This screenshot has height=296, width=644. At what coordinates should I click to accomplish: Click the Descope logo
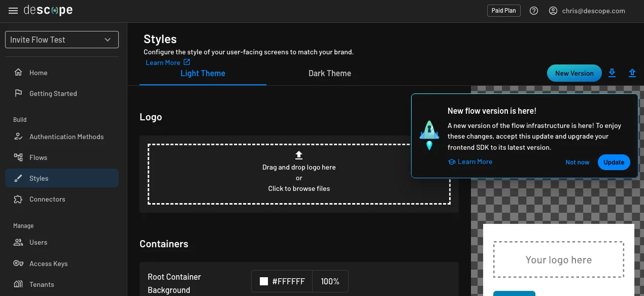coord(48,10)
